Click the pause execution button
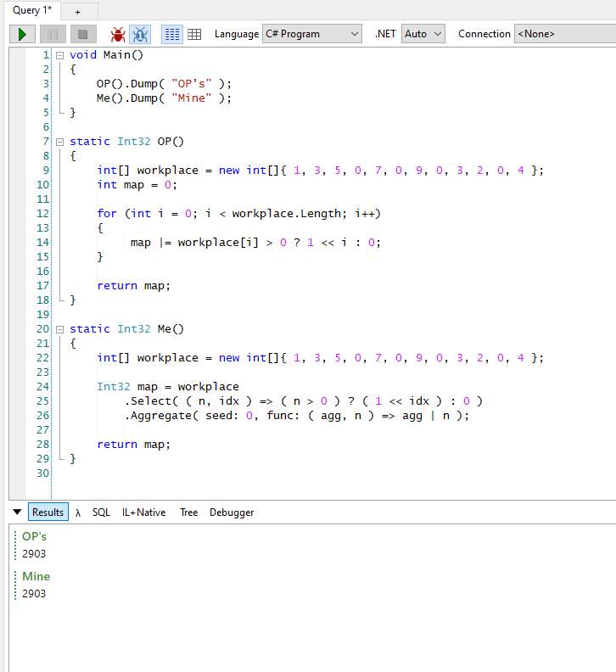The height and width of the screenshot is (672, 616). [53, 34]
